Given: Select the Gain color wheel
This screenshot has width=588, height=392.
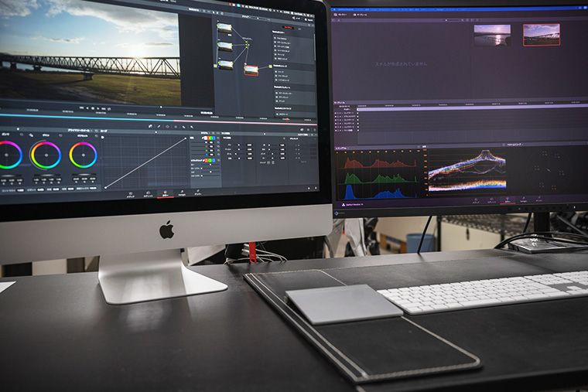Looking at the screenshot, I should [83, 155].
